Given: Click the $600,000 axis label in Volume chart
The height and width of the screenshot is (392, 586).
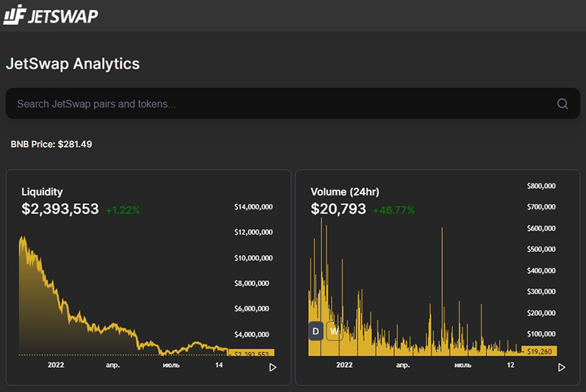Looking at the screenshot, I should pyautogui.click(x=541, y=228).
